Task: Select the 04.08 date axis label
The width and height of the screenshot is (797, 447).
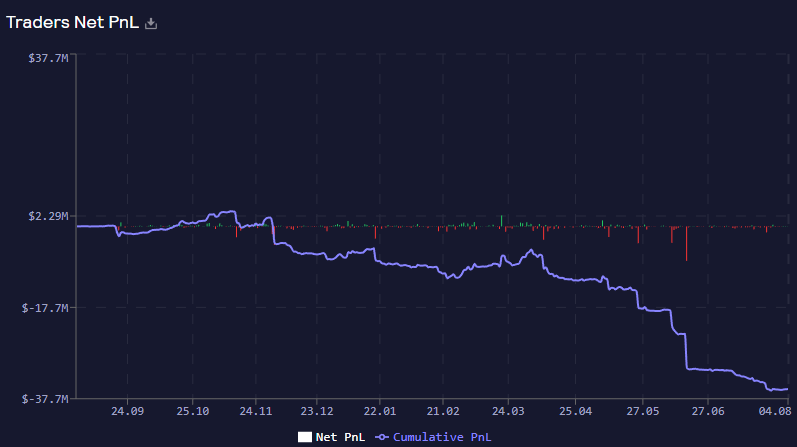Action: (x=775, y=411)
